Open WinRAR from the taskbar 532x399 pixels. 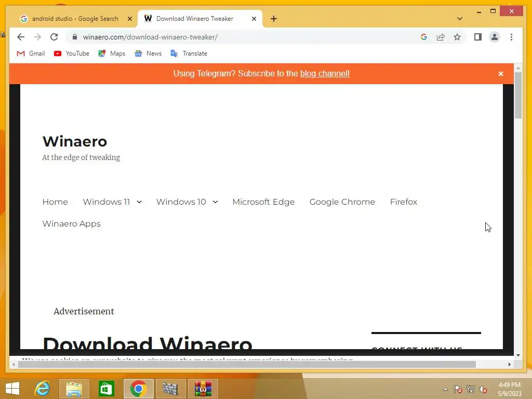(203, 389)
